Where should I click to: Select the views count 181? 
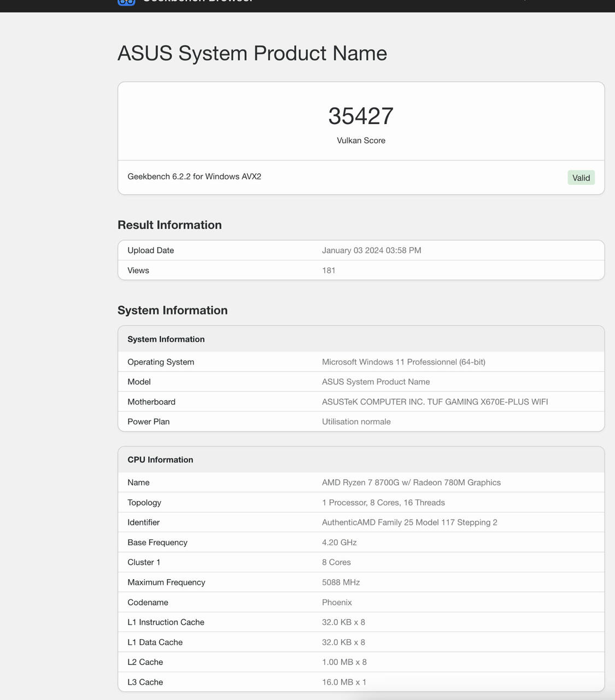pyautogui.click(x=329, y=271)
